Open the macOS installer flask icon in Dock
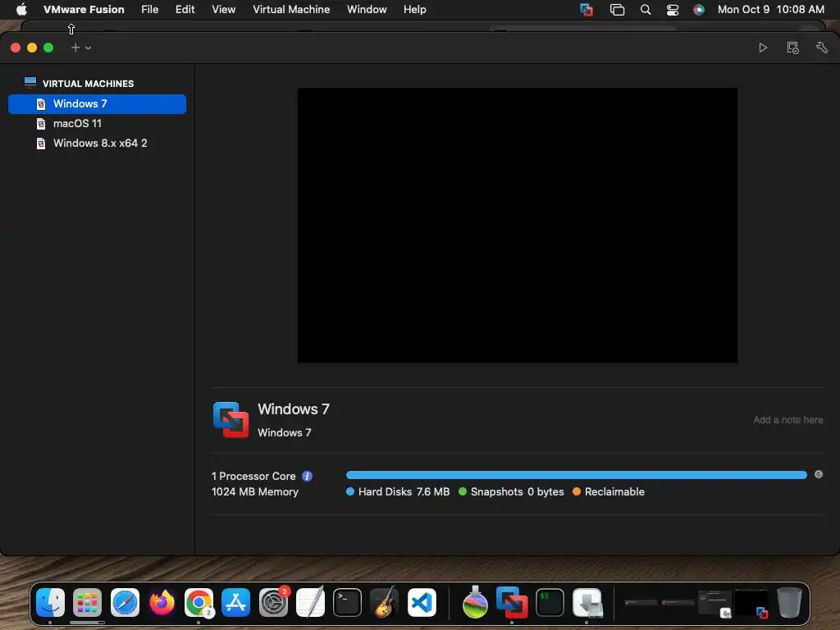Screen dimensions: 840x630 tap(475, 602)
